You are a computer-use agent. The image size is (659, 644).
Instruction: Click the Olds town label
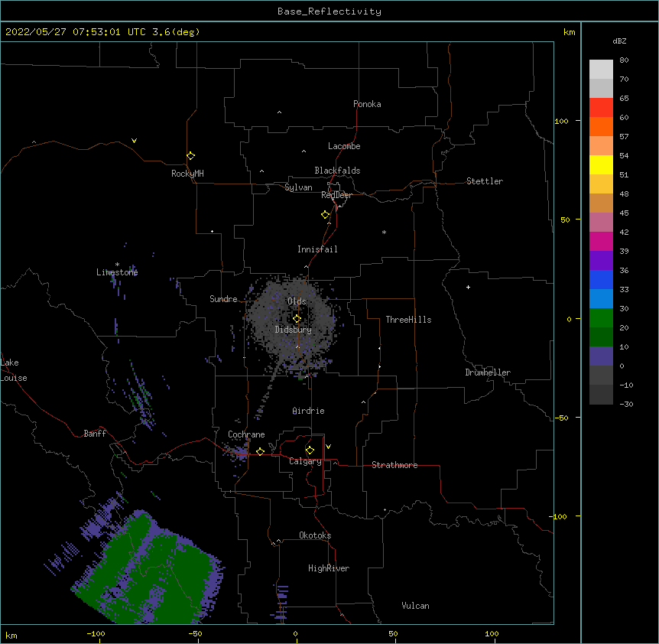[297, 301]
